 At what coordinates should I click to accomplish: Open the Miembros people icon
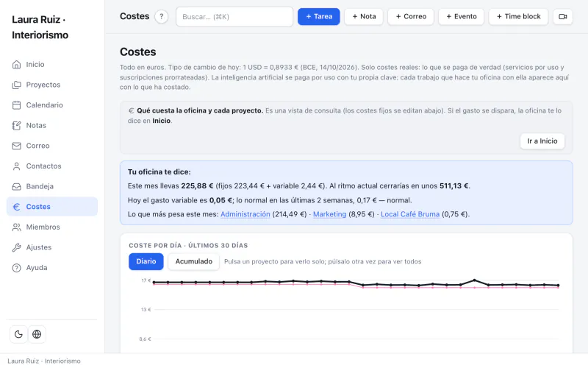(x=16, y=227)
